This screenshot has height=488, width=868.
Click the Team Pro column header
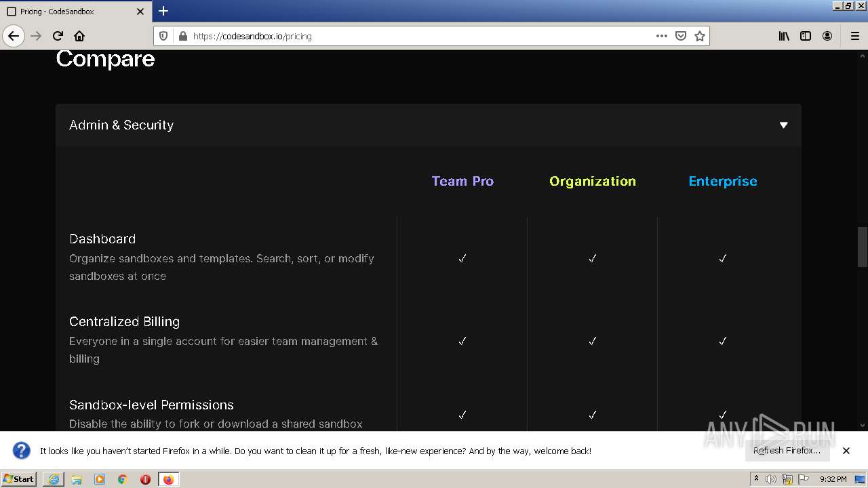click(462, 181)
